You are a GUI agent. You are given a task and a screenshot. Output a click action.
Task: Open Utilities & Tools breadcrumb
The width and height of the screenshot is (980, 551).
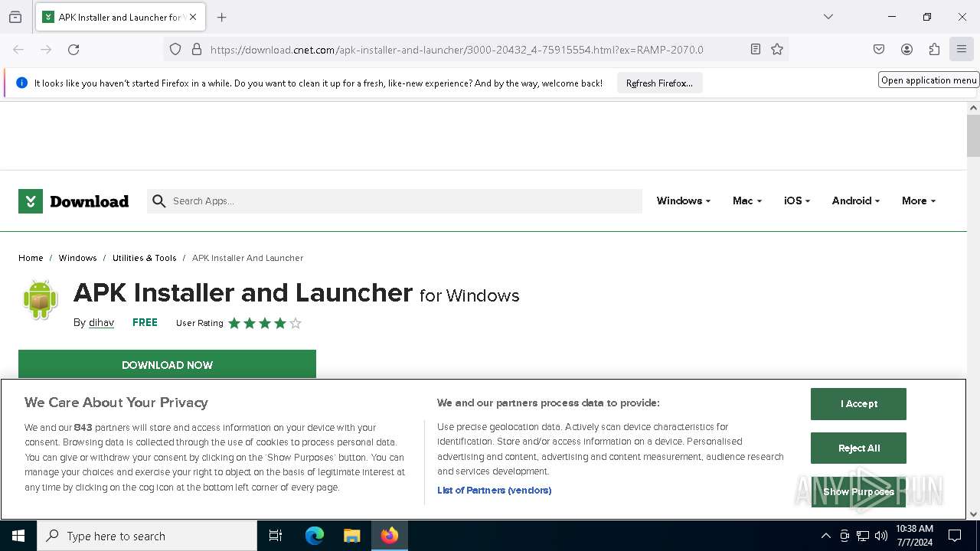click(144, 258)
